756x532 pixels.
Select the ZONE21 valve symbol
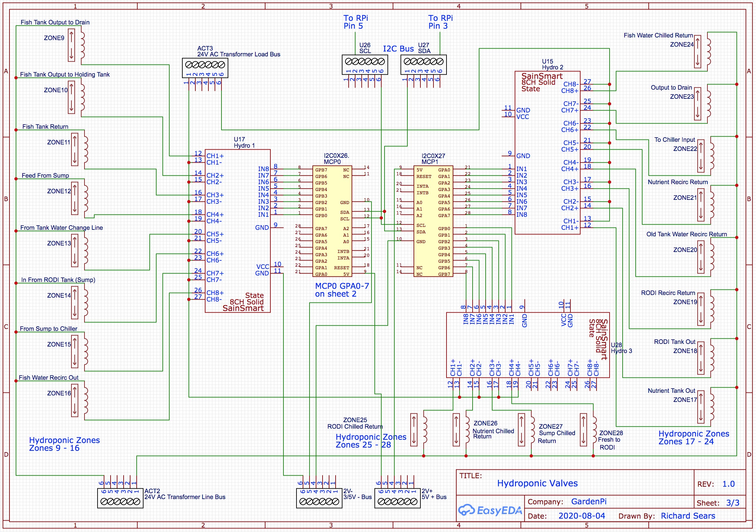706,205
